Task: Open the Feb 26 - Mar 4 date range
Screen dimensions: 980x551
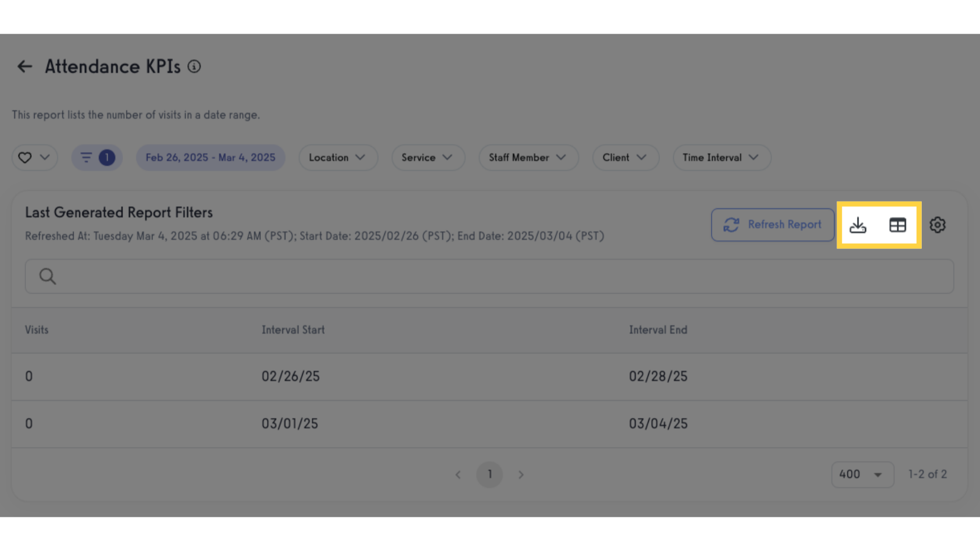Action: [210, 158]
